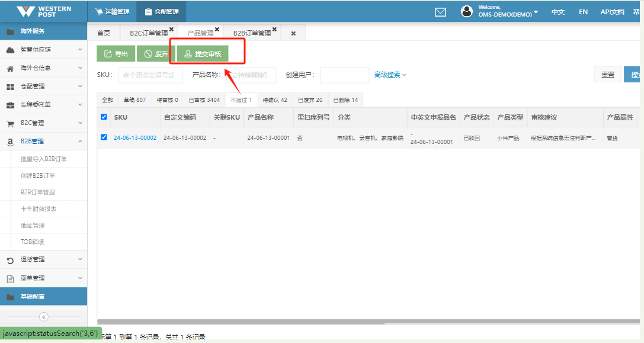
Task: Switch language to EN
Action: pos(583,12)
